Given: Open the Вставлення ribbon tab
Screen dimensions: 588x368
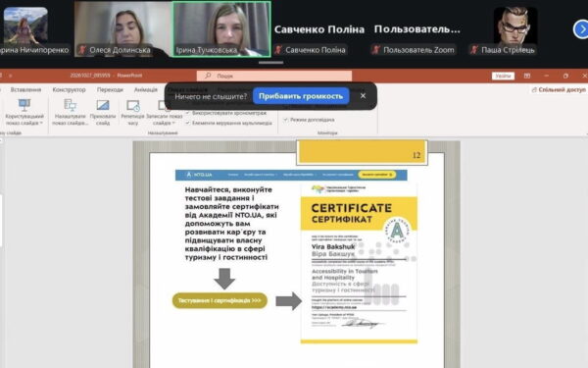Looking at the screenshot, I should (x=25, y=89).
